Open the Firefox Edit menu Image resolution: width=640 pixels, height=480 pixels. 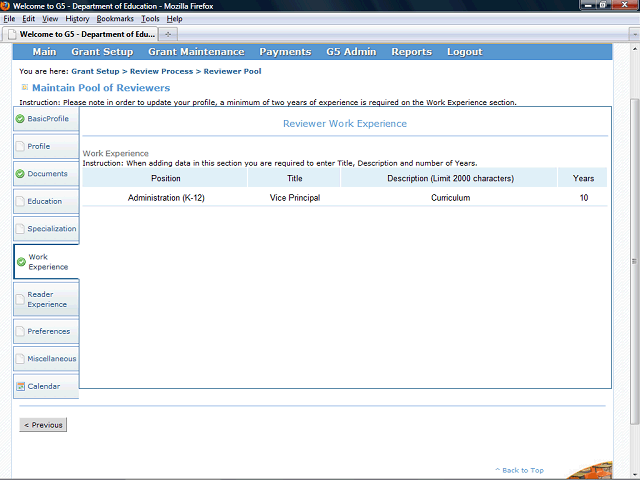29,19
